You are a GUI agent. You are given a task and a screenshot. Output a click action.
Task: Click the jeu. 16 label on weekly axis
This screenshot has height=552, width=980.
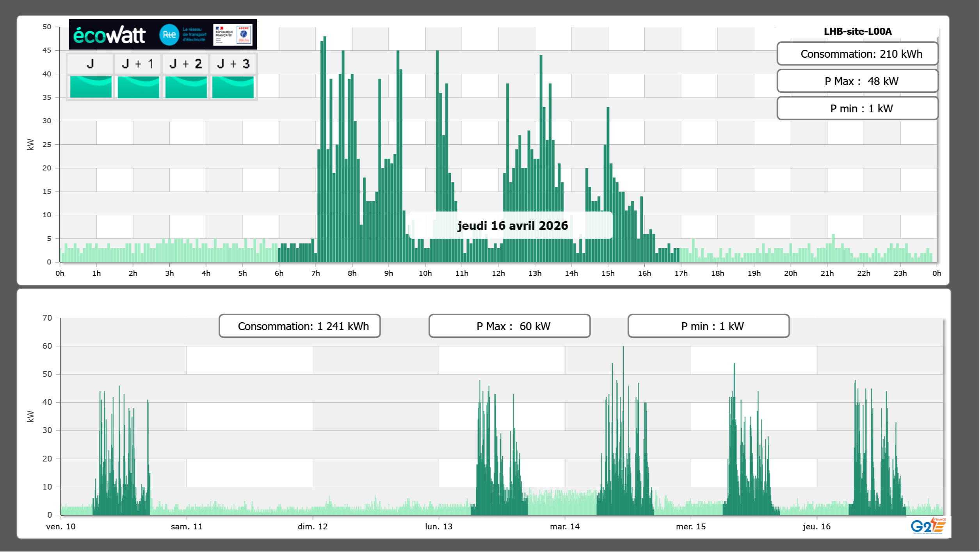coord(816,527)
